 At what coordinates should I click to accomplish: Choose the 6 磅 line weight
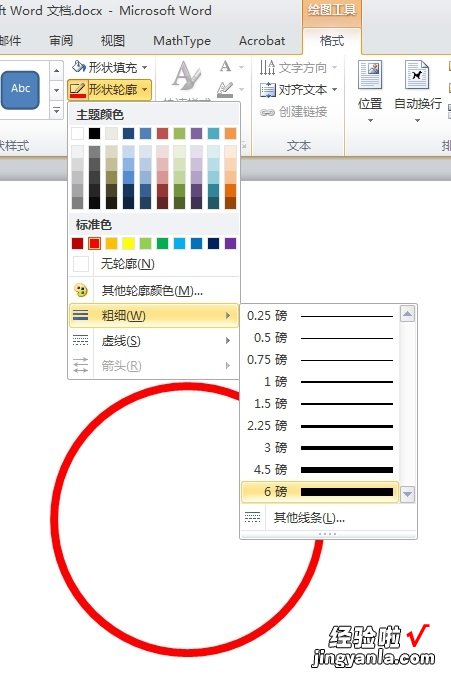coord(320,492)
